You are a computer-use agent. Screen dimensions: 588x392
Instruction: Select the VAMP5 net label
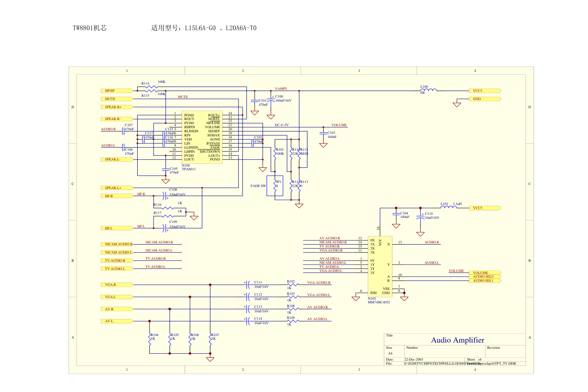point(281,89)
